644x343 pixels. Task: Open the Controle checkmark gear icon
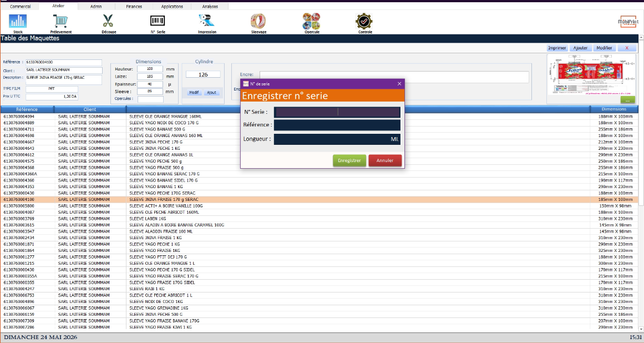[x=364, y=21]
